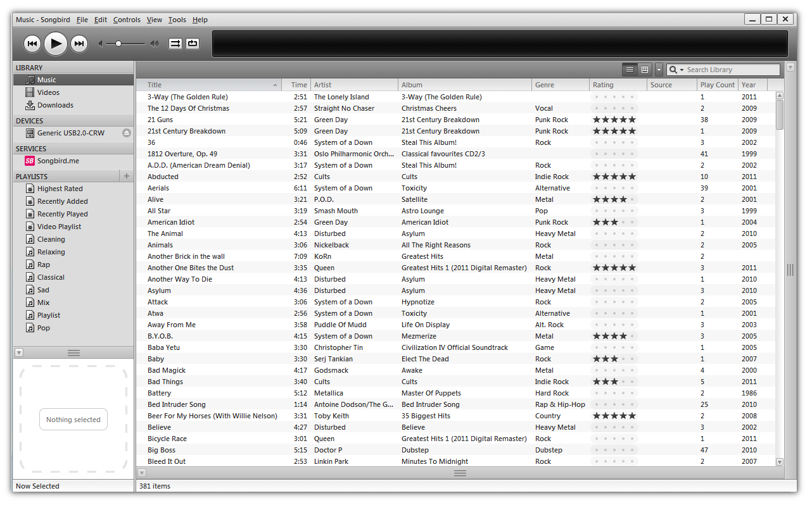The height and width of the screenshot is (505, 812).
Task: Switch to list view
Action: click(x=630, y=70)
